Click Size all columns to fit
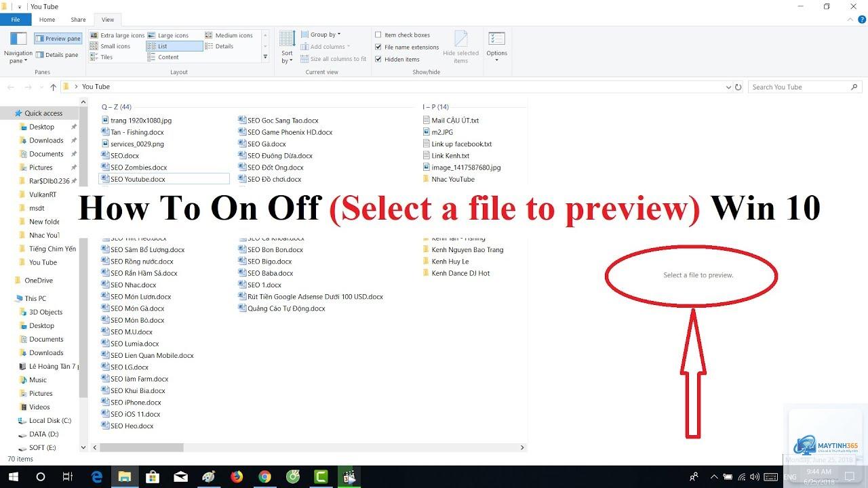Screen dimensions: 868x488 coord(334,59)
